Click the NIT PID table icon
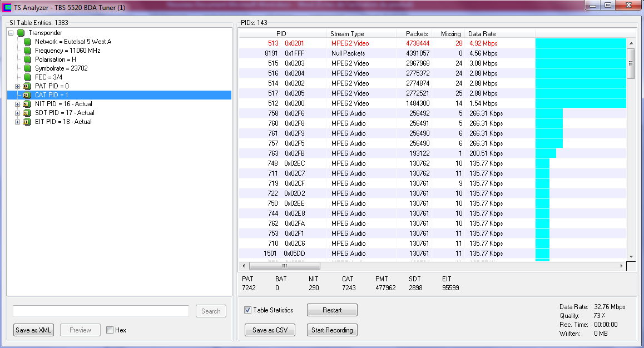Viewport: 644px width, 348px height. pyautogui.click(x=26, y=104)
